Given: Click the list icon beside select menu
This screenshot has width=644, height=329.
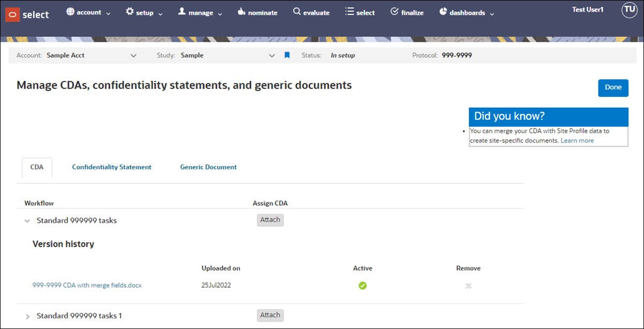Looking at the screenshot, I should pyautogui.click(x=349, y=12).
